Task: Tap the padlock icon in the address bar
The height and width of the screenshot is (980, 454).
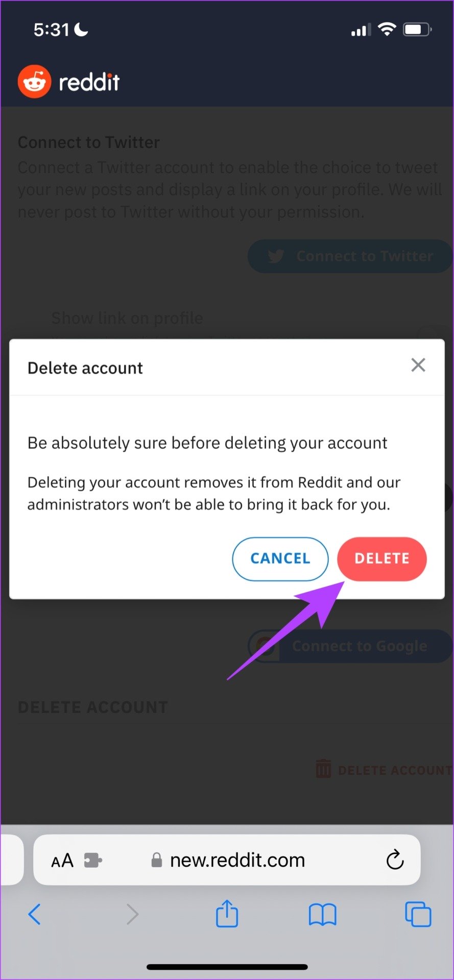Action: (x=157, y=860)
